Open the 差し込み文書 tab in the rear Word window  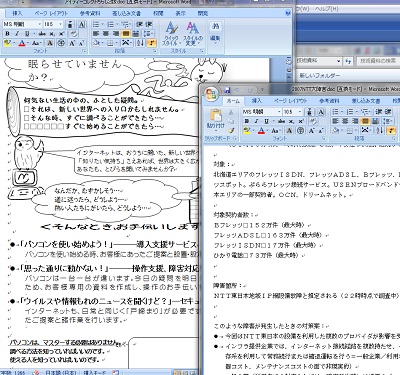pyautogui.click(x=126, y=13)
